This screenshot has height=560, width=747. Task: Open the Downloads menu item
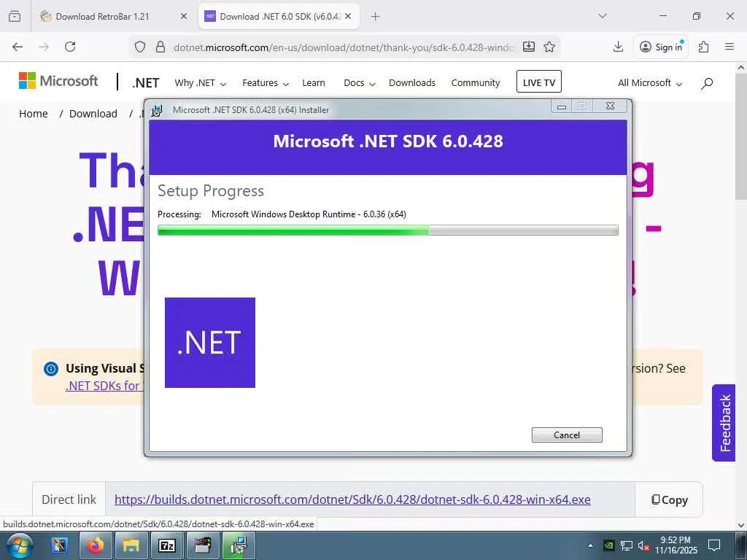click(x=412, y=83)
